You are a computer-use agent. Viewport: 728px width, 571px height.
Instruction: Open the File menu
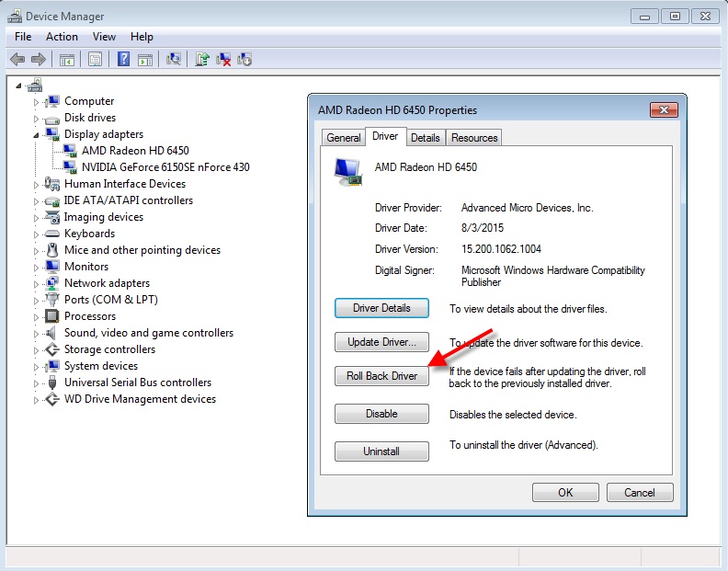[x=23, y=37]
